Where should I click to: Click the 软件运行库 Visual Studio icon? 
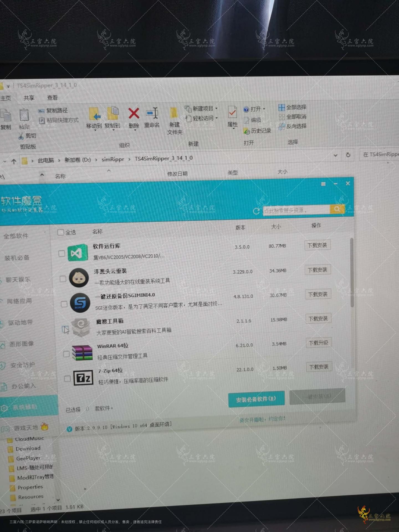click(x=78, y=253)
